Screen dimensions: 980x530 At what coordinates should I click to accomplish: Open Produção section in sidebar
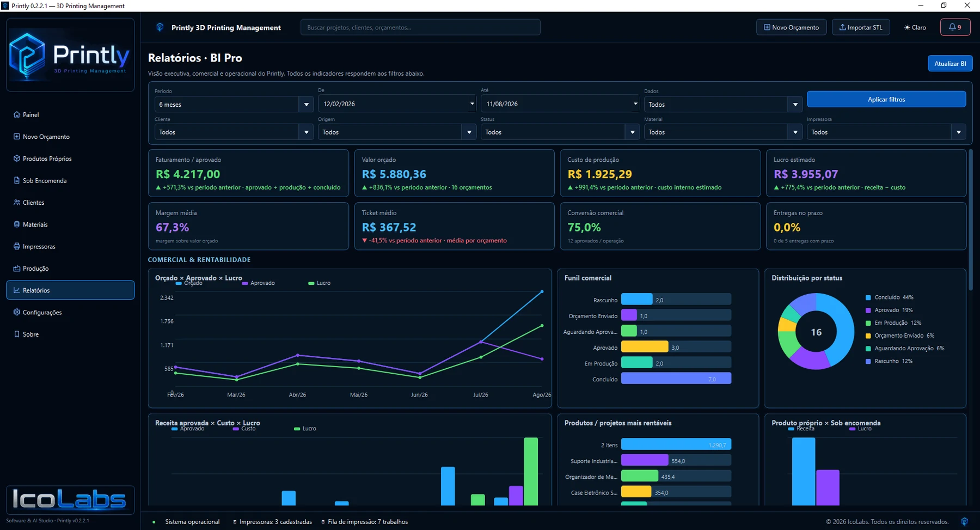point(70,268)
